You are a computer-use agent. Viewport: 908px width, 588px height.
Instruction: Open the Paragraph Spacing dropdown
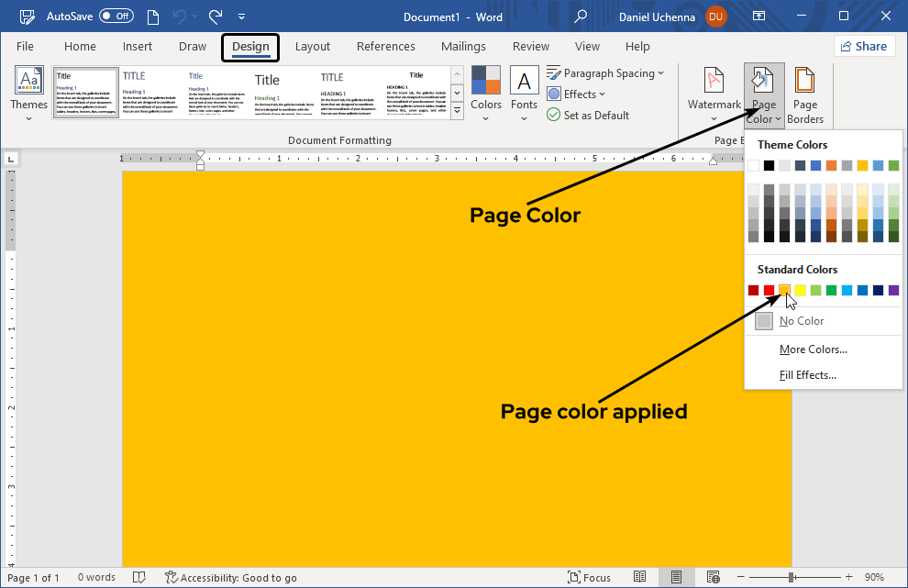tap(606, 72)
